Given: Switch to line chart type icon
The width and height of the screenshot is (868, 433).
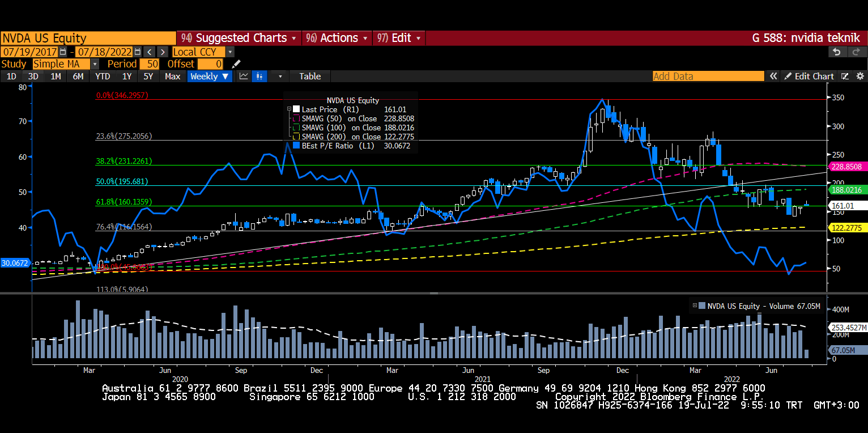Looking at the screenshot, I should [x=244, y=76].
